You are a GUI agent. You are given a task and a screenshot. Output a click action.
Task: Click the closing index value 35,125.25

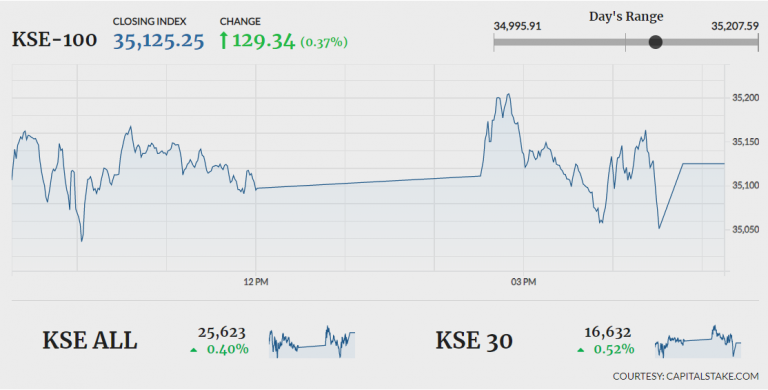[159, 41]
